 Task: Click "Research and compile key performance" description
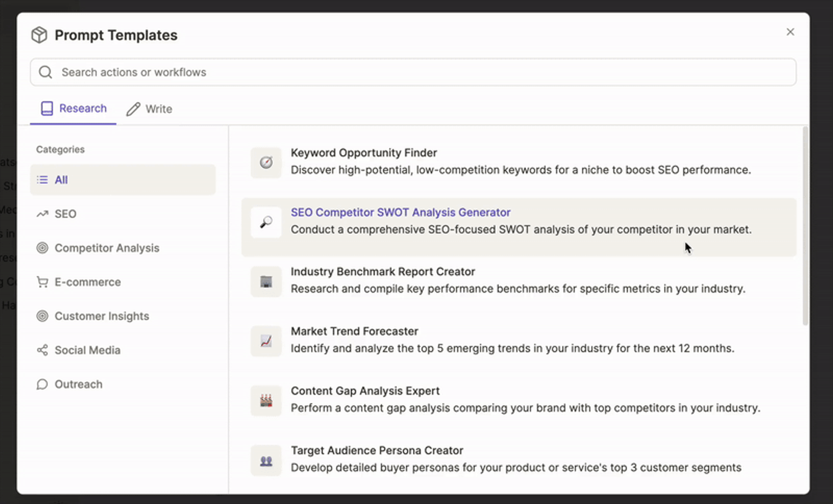point(518,289)
